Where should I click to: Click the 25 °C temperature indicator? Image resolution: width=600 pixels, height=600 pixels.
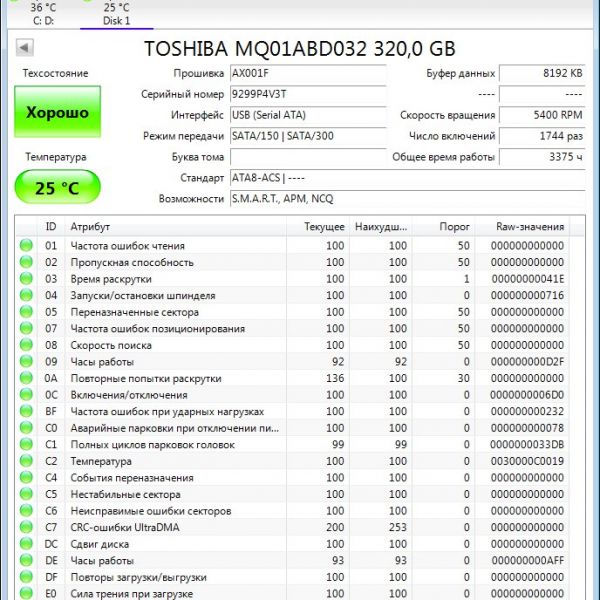click(57, 187)
